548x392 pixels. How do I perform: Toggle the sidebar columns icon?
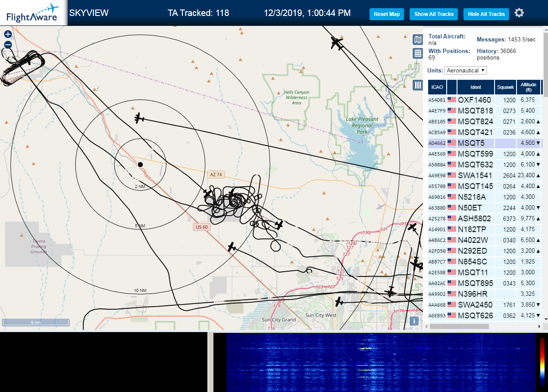[417, 85]
